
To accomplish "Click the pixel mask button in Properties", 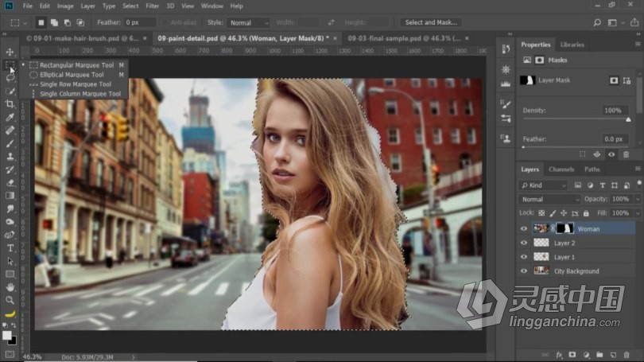I will click(614, 80).
